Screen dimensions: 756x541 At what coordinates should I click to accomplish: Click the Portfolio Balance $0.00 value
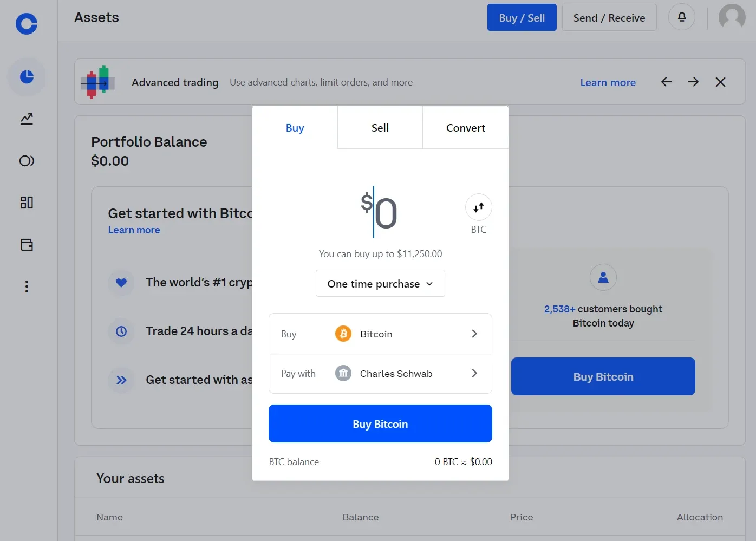[110, 161]
